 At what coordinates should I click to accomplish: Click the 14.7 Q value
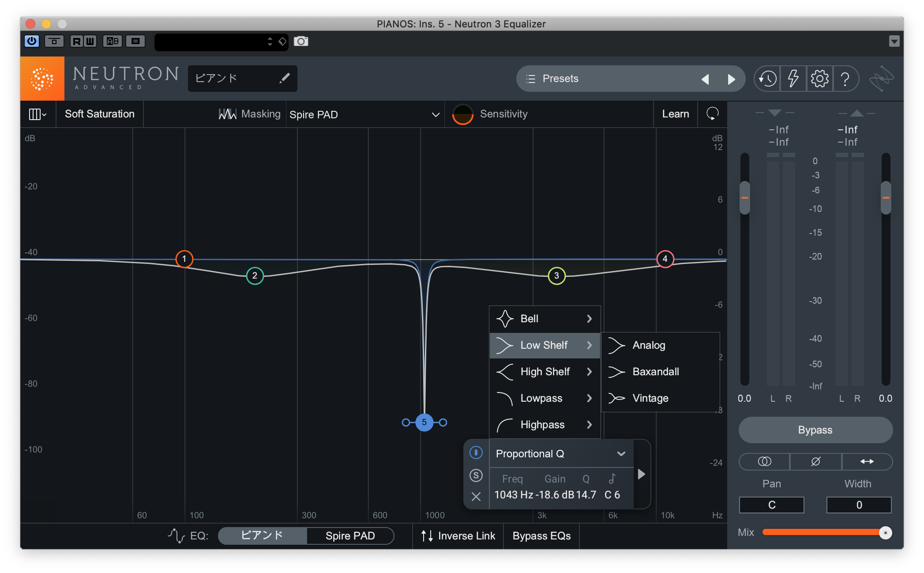point(586,495)
